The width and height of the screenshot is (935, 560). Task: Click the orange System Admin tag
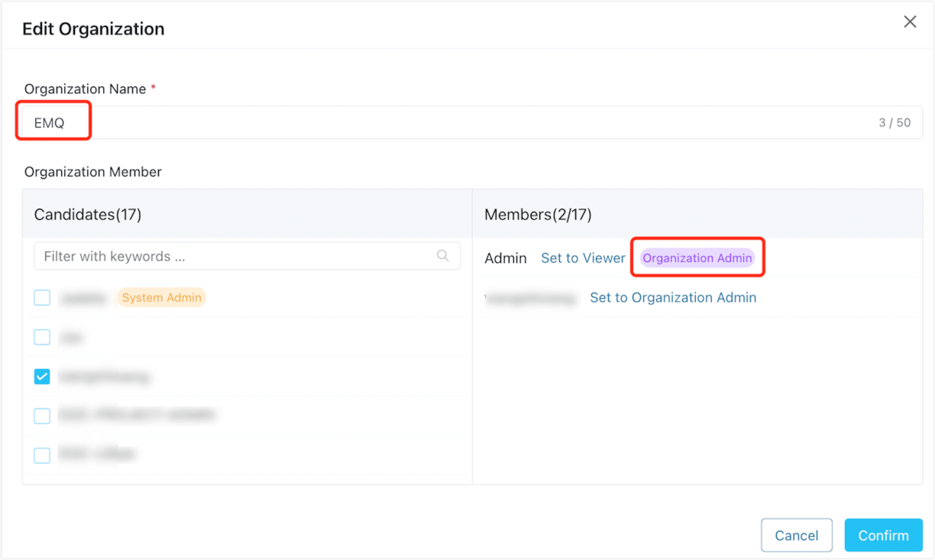(x=161, y=298)
